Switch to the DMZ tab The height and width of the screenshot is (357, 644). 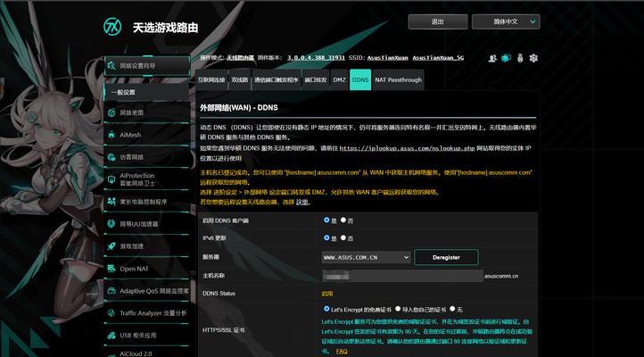pyautogui.click(x=339, y=79)
